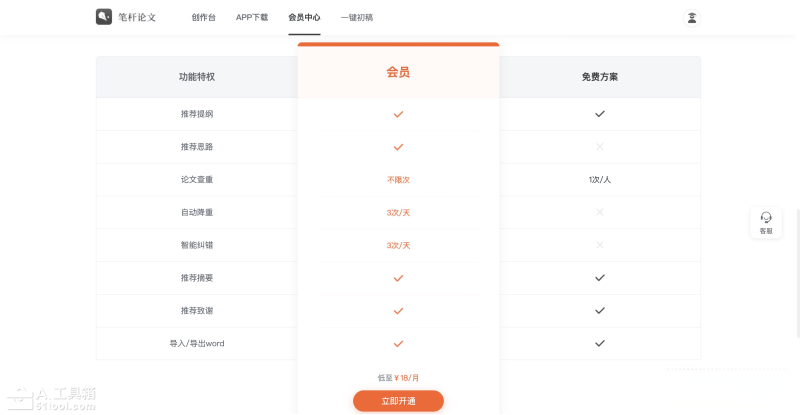Click the 会员 plan column header
The height and width of the screenshot is (415, 800).
398,72
